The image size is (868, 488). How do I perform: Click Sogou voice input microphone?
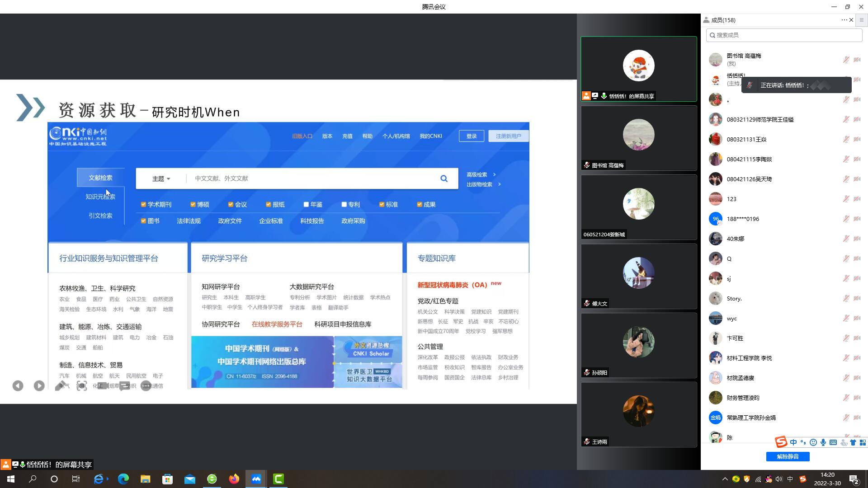click(823, 442)
